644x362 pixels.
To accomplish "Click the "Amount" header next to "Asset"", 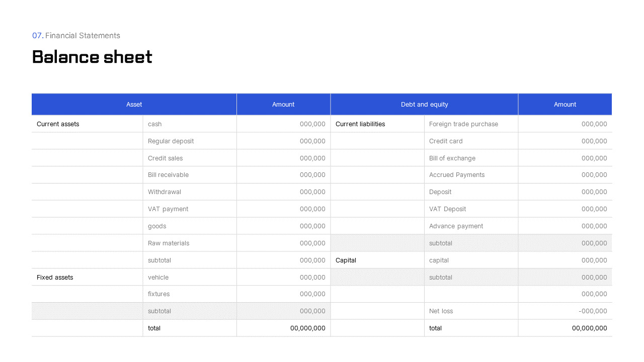I will [284, 105].
